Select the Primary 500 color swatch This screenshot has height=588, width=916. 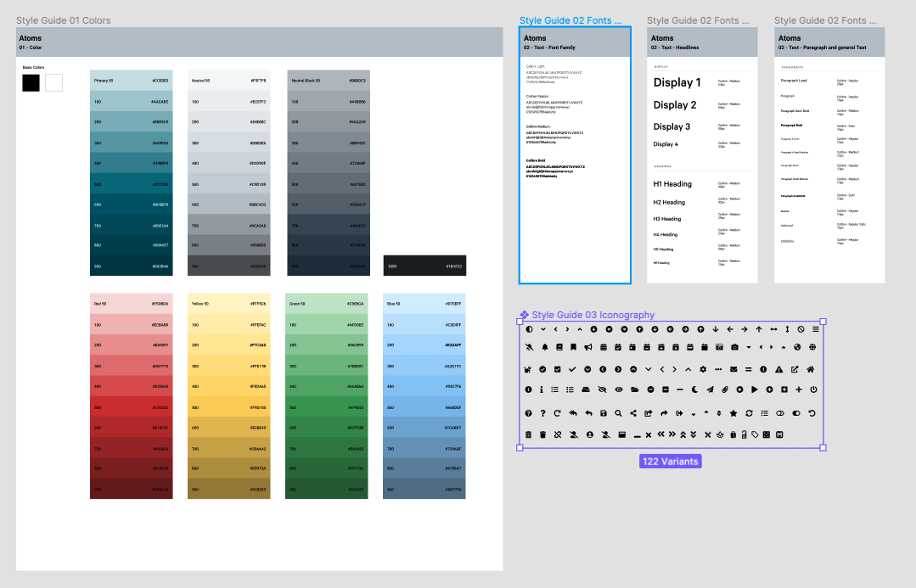pyautogui.click(x=131, y=182)
